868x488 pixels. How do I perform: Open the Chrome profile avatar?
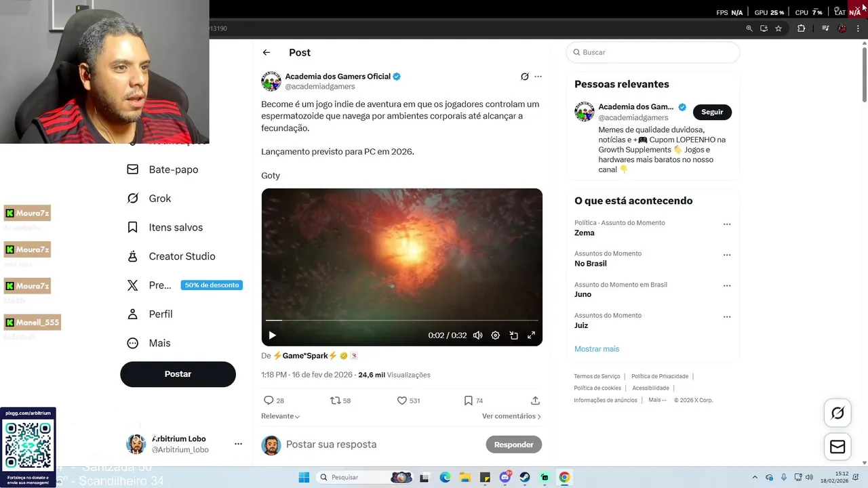pyautogui.click(x=842, y=28)
